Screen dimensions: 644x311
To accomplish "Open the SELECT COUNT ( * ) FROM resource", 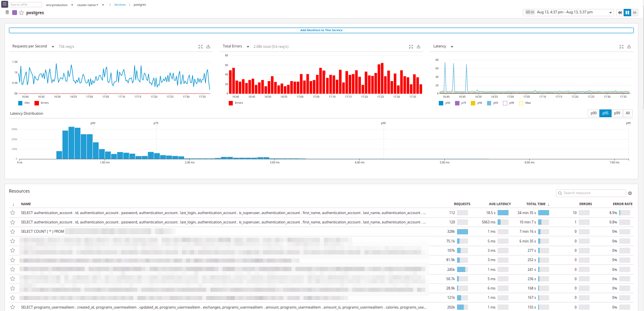I will pyautogui.click(x=43, y=232).
